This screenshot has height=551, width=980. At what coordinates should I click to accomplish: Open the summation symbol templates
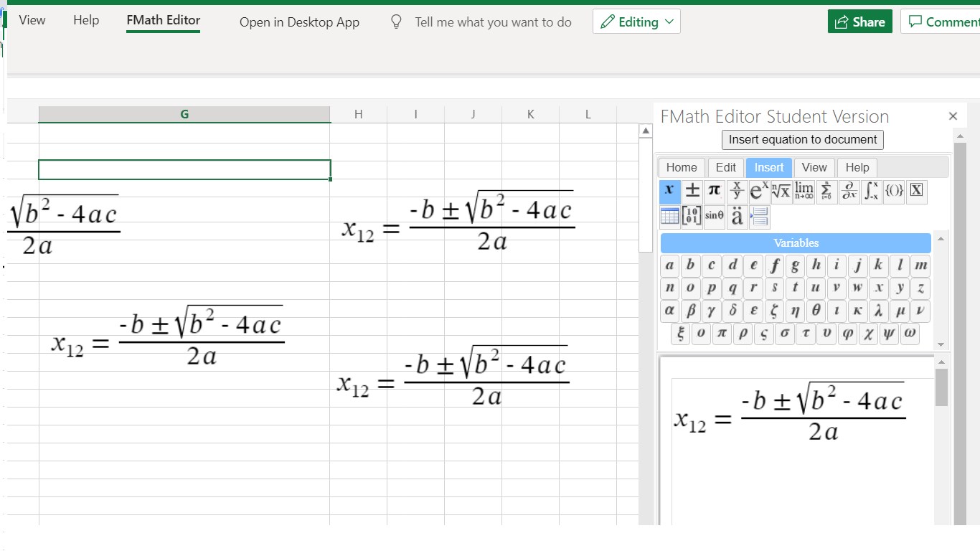click(x=826, y=191)
